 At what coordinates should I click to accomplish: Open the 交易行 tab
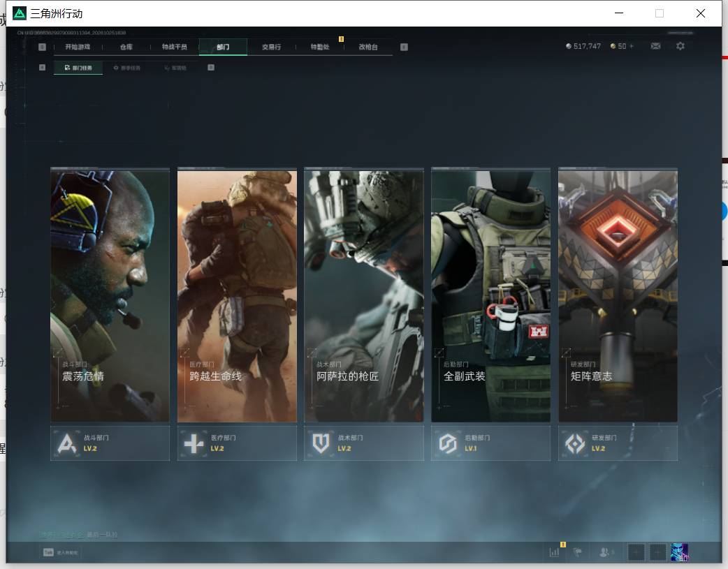point(271,47)
